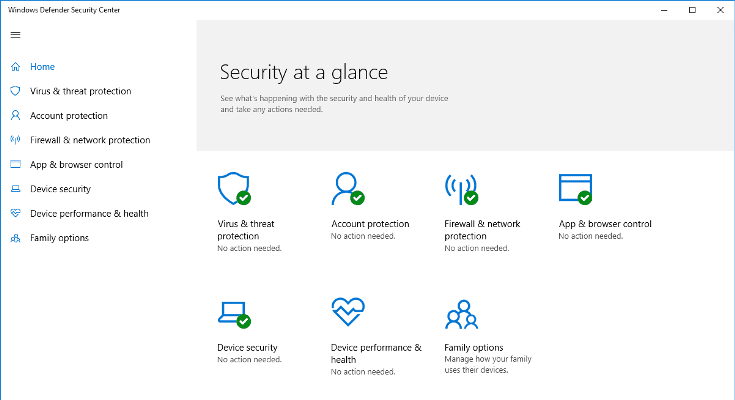Click the window icon for App & browser control in sidebar

(x=15, y=164)
